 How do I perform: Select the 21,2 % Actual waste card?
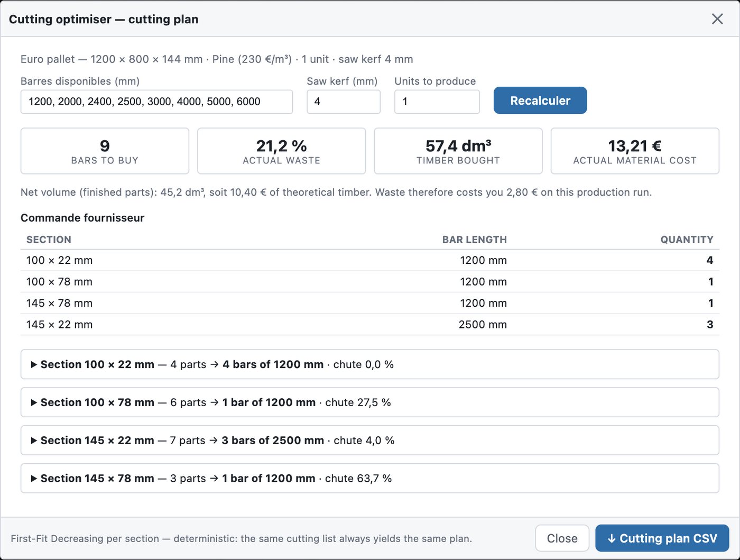[282, 151]
